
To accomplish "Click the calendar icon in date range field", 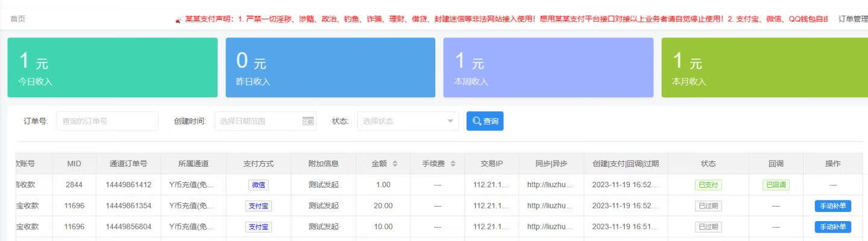I will point(308,121).
